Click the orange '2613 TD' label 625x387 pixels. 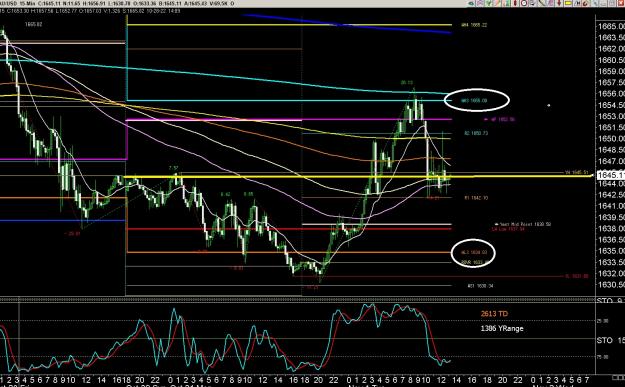(x=494, y=314)
